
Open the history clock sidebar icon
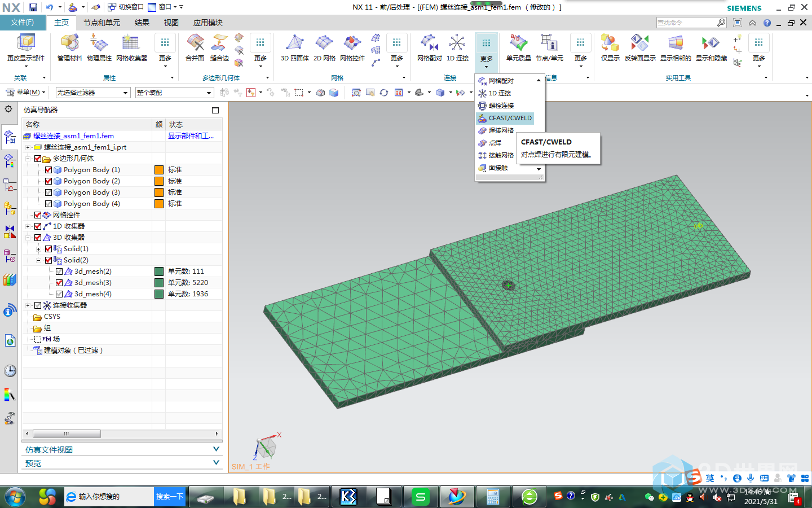click(x=10, y=371)
